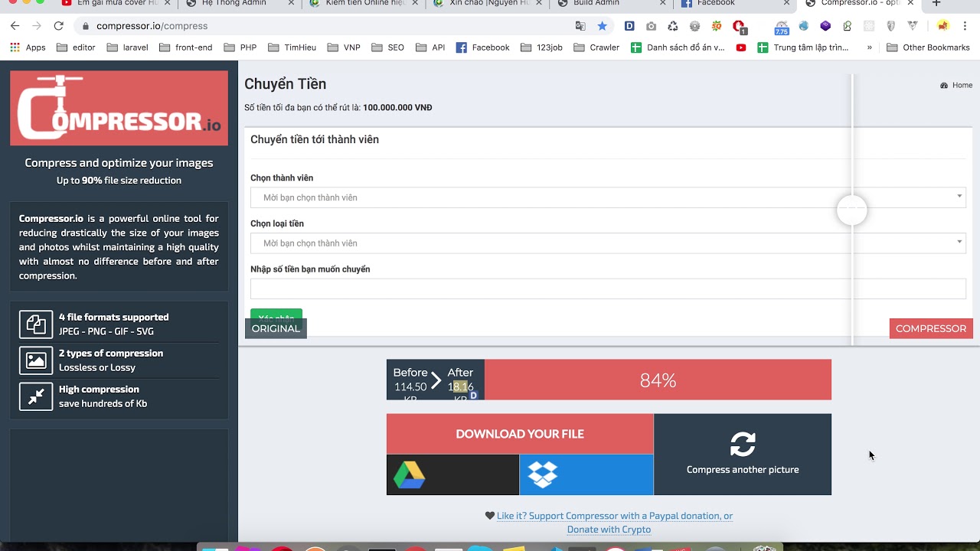Open the front-end bookmarks folder
The height and width of the screenshot is (551, 980).
[x=186, y=47]
